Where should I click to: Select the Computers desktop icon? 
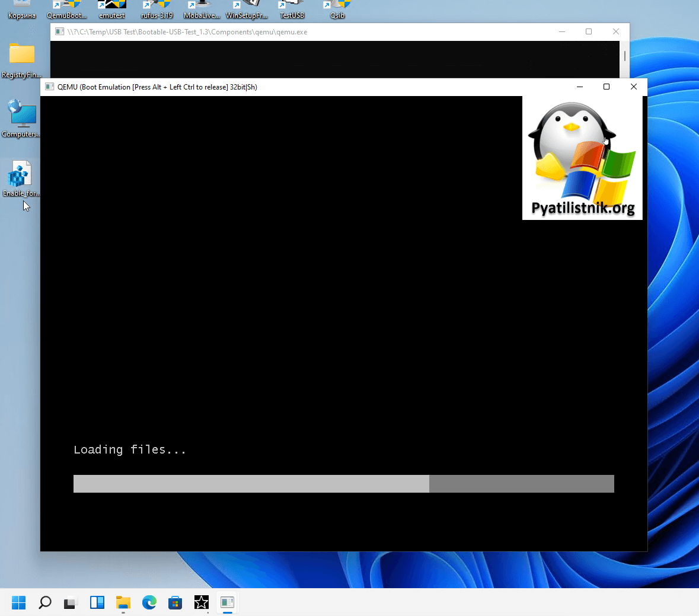[x=22, y=118]
